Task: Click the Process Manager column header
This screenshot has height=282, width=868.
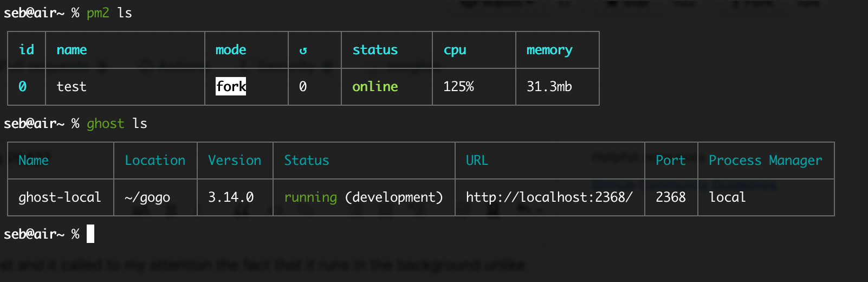Action: pos(765,161)
